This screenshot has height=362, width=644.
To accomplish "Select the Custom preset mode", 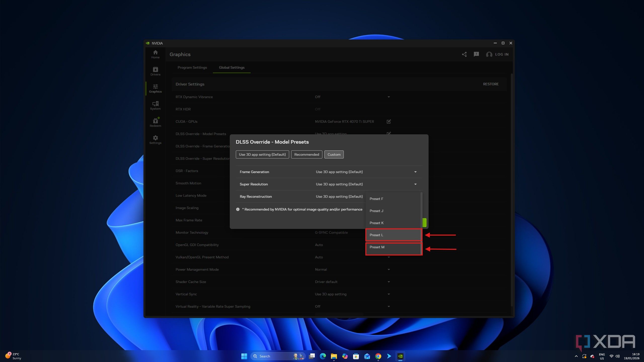I will tap(334, 154).
